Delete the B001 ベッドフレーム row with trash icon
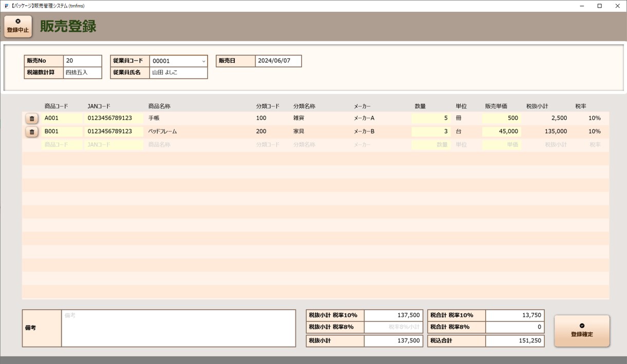This screenshot has width=627, height=364. point(32,132)
